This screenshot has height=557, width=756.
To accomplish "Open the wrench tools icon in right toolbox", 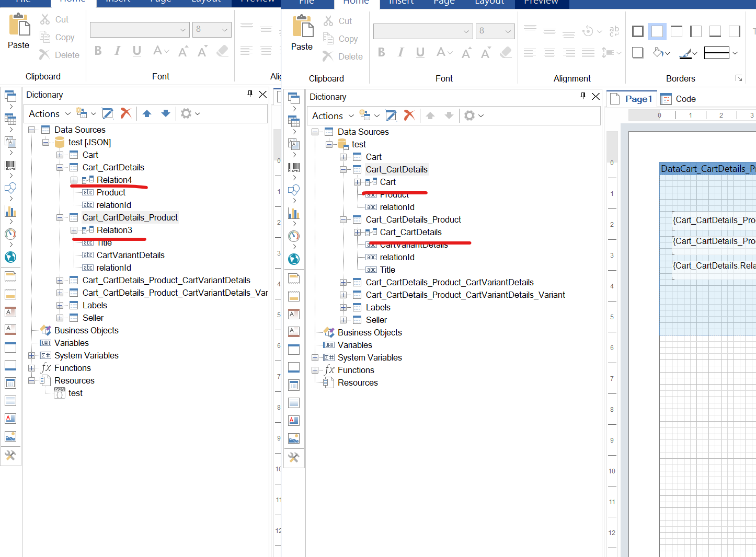I will [x=294, y=457].
